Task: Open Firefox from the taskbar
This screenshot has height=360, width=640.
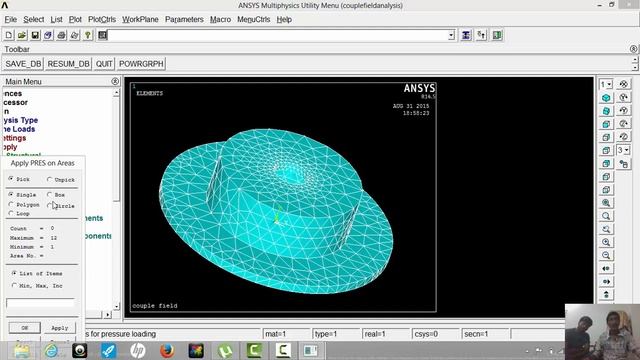Action: point(167,351)
